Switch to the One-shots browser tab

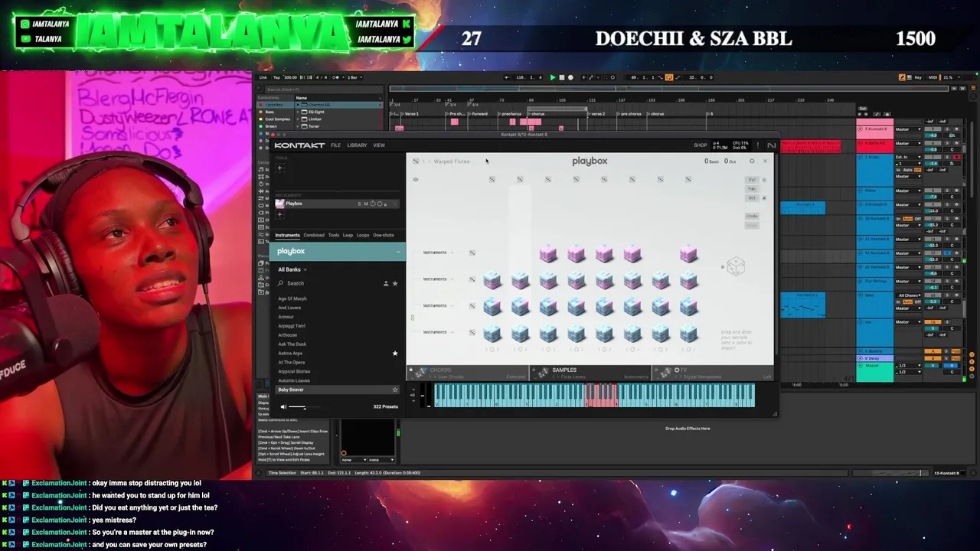(x=384, y=235)
